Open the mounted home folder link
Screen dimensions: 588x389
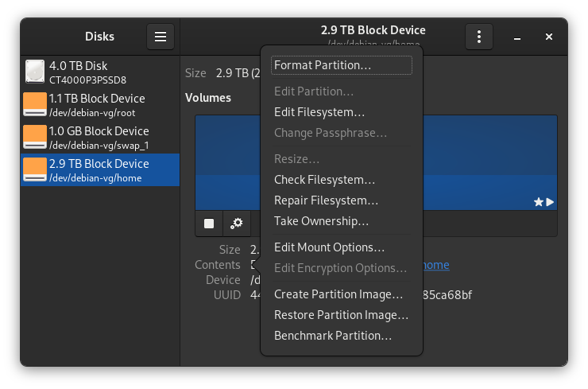pos(435,265)
